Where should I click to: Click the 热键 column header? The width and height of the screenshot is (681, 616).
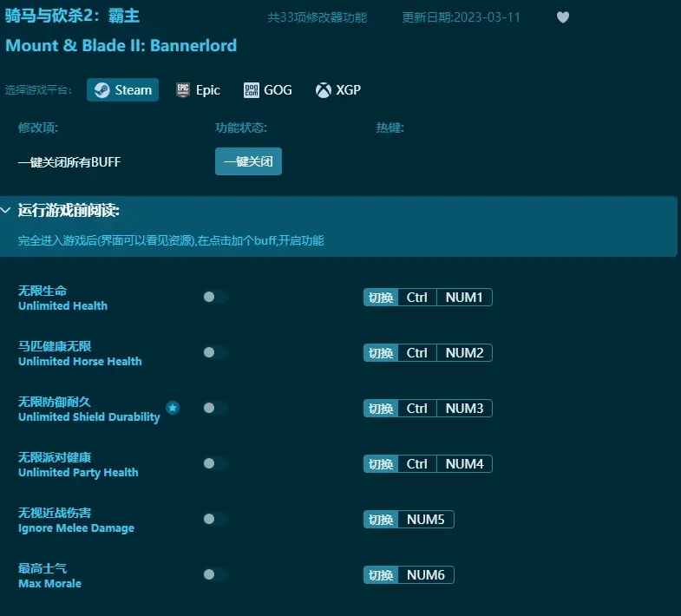(x=390, y=128)
